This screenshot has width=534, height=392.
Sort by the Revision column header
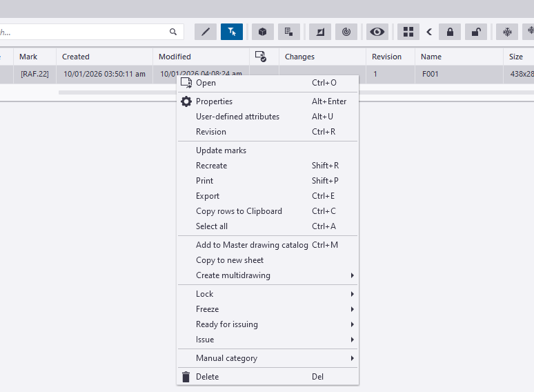pyautogui.click(x=390, y=57)
